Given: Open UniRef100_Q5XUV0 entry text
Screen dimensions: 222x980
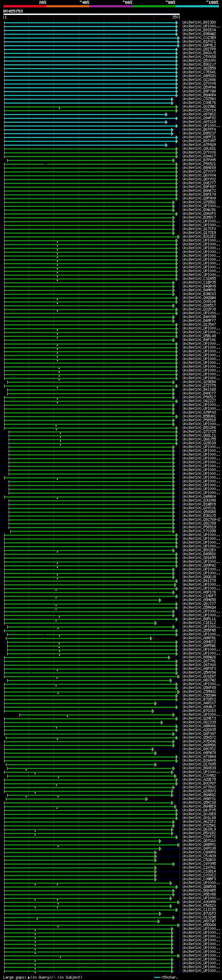Looking at the screenshot, I should pos(199,61).
